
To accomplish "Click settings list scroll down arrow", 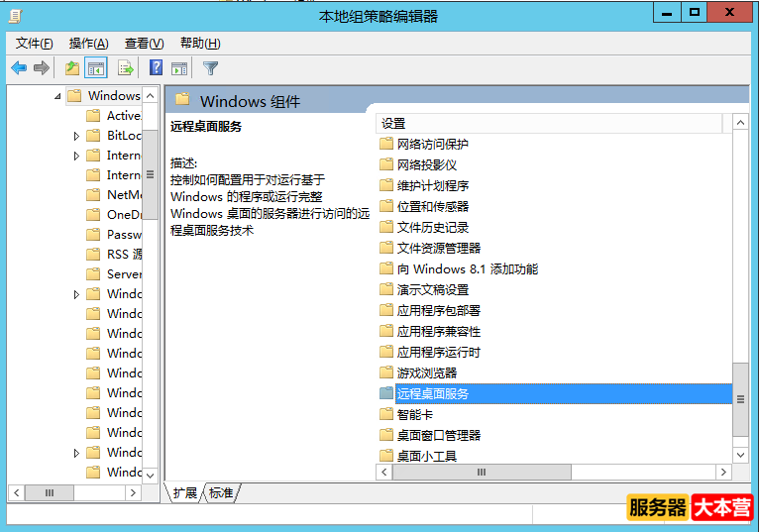I will point(740,455).
